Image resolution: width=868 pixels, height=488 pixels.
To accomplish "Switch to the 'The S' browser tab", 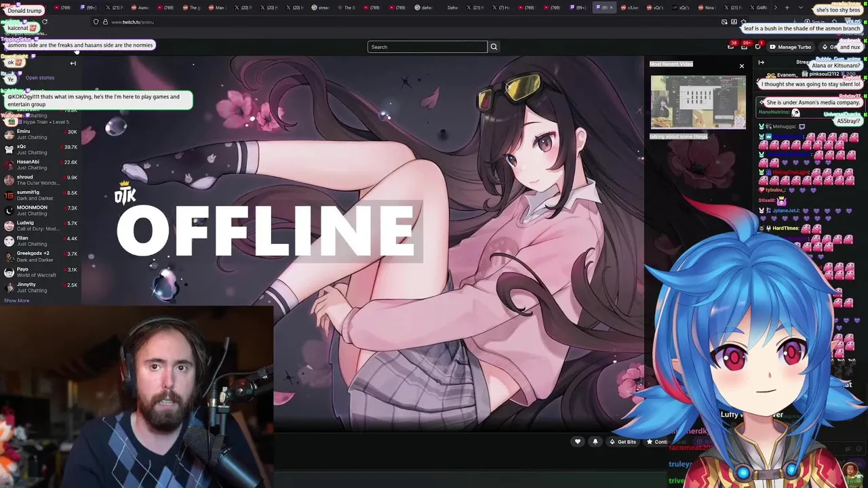I will pos(345,7).
